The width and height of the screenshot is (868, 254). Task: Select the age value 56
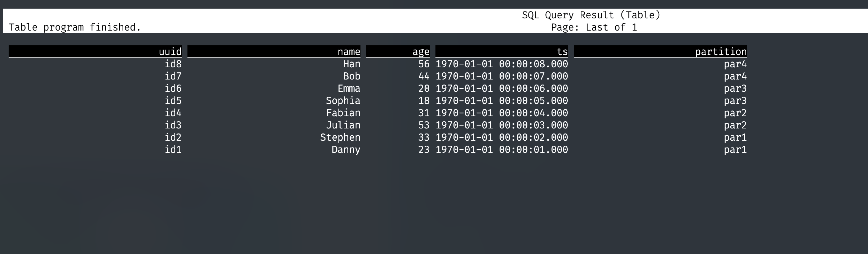point(424,64)
